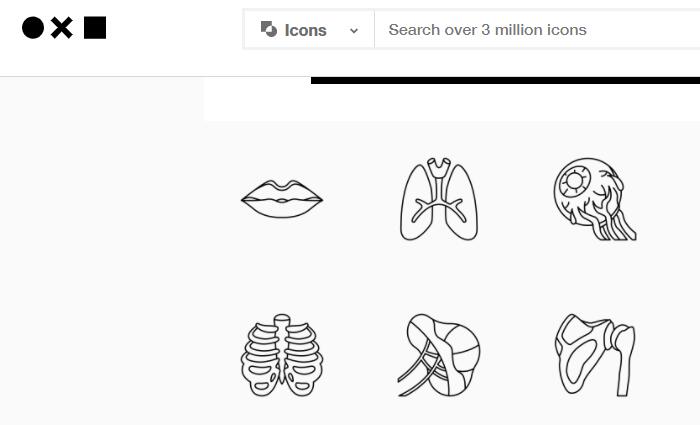
Task: Click the femur shaft in hip joint icon
Action: click(625, 366)
